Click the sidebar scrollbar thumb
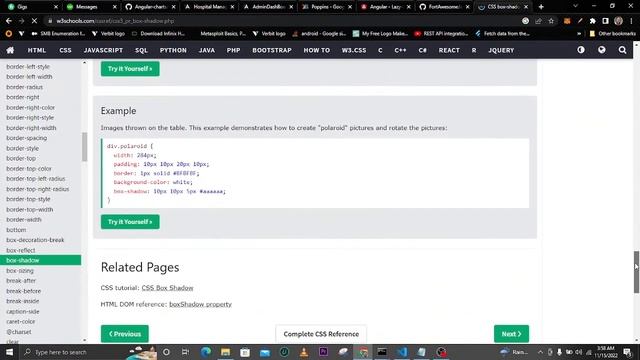 84,147
